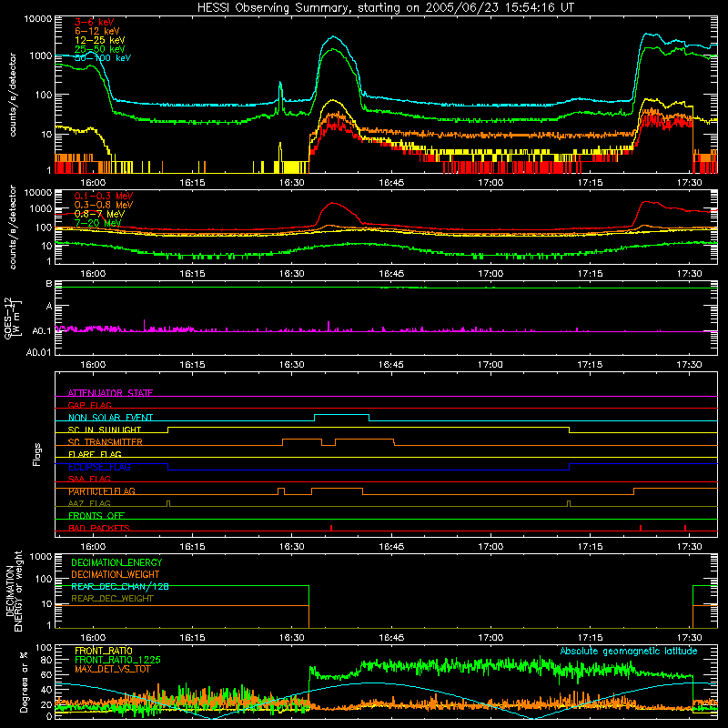Viewport: 728px width, 728px height.
Task: Select the SC_TRANSMITTER flag label
Action: click(x=106, y=442)
